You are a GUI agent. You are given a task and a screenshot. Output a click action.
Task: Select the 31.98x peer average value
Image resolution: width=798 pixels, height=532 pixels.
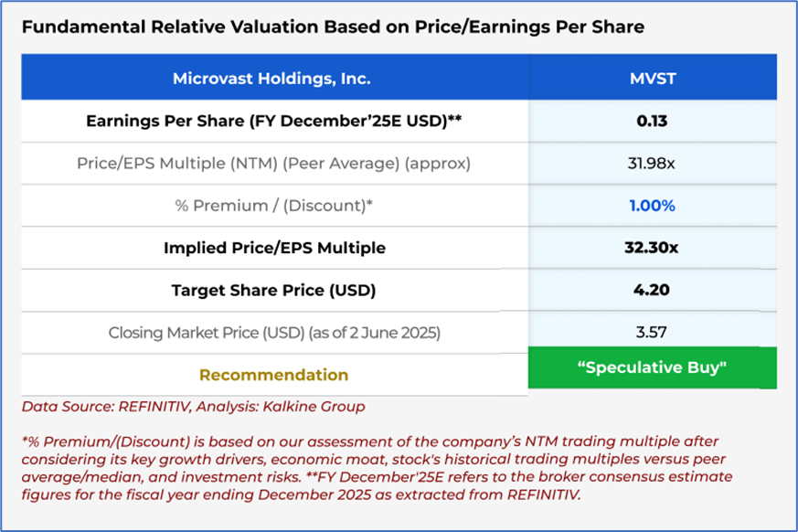652,164
